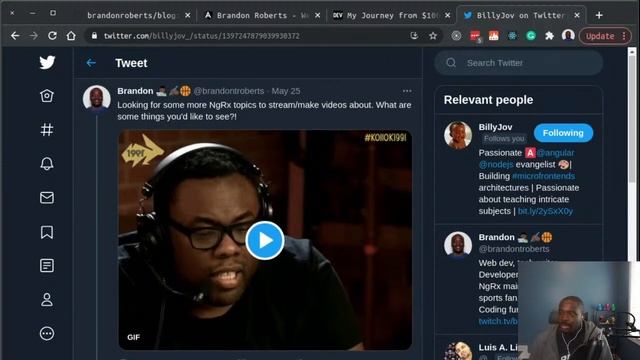Open the #KOIIOKI99I hashtag on GIF
This screenshot has height=360, width=640.
point(385,138)
